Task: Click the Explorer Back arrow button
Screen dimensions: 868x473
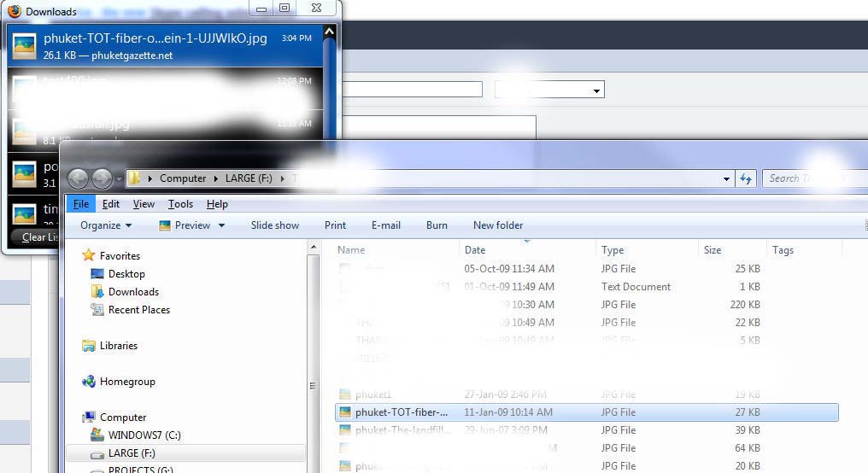Action: 78,178
